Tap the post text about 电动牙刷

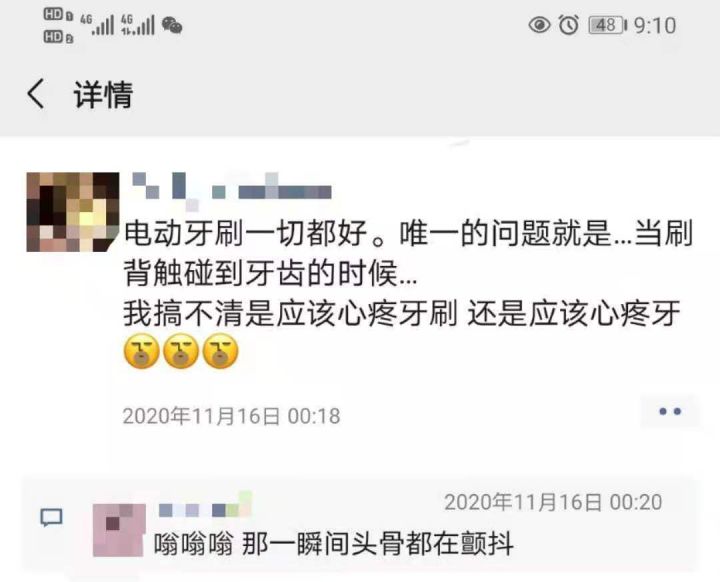click(x=408, y=273)
